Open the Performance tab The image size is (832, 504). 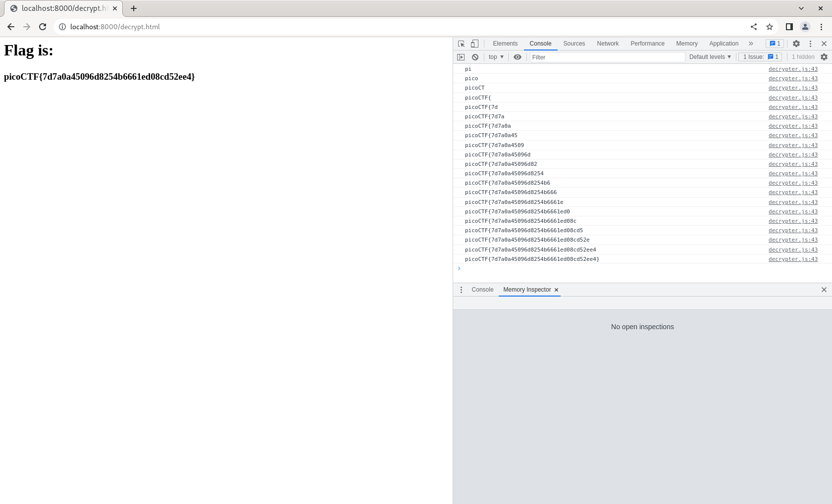(647, 44)
